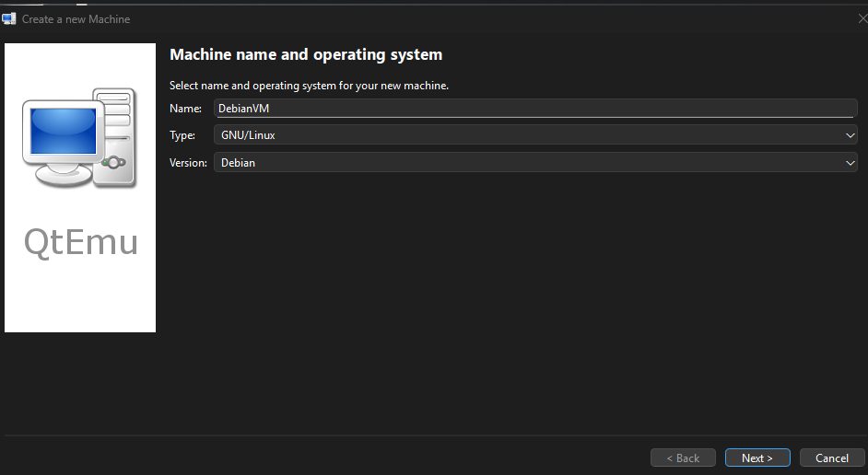The image size is (868, 475).
Task: Click the Select name and operating system instruction text
Action: [309, 86]
